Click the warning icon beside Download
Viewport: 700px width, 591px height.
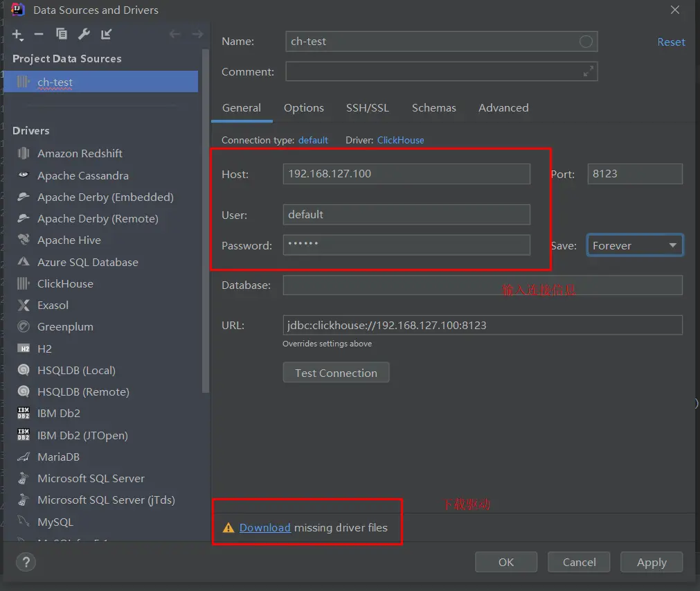click(228, 527)
